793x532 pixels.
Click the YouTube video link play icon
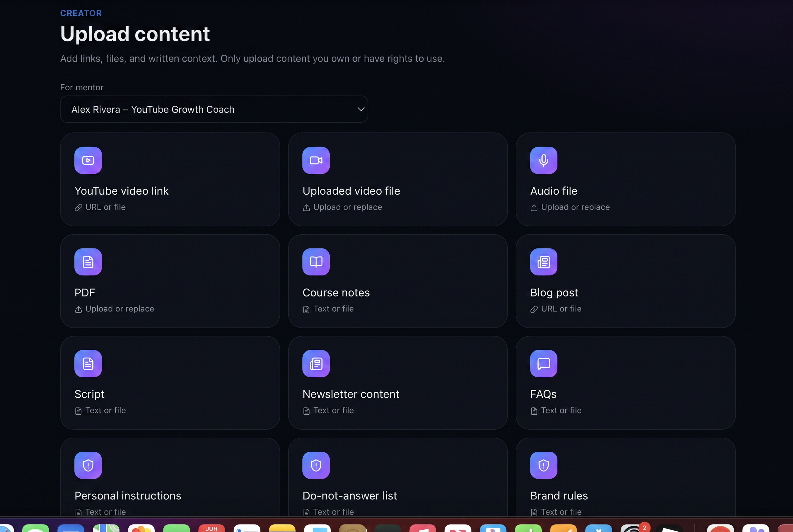[88, 160]
